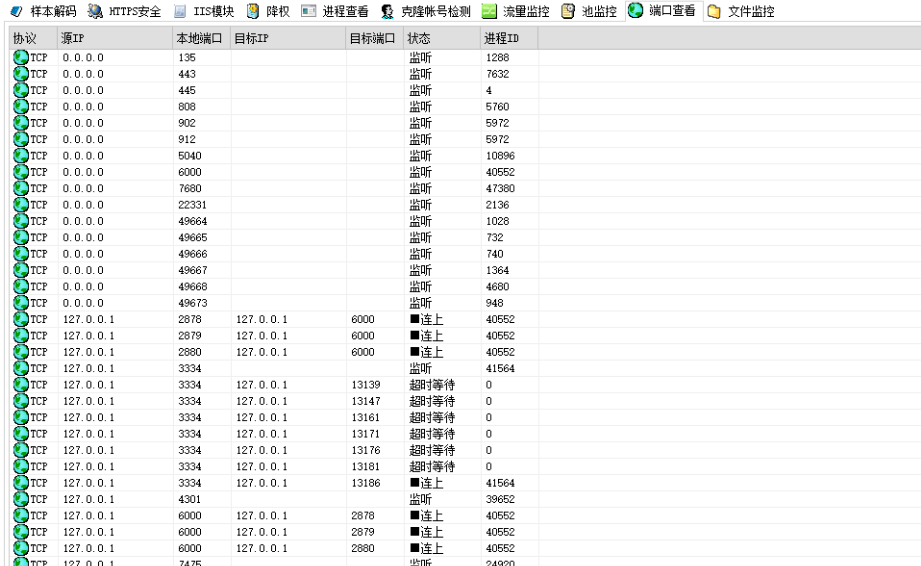This screenshot has width=921, height=566.
Task: Click globe icon of port 22331 row
Action: click(x=21, y=204)
